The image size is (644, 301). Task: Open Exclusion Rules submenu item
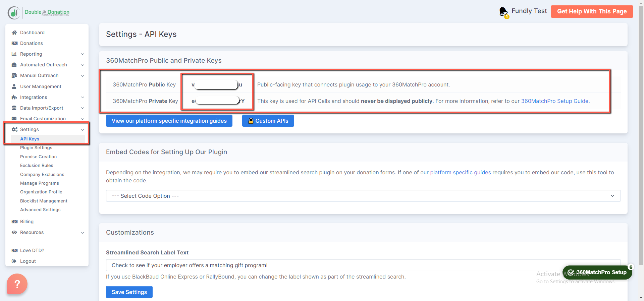(37, 165)
